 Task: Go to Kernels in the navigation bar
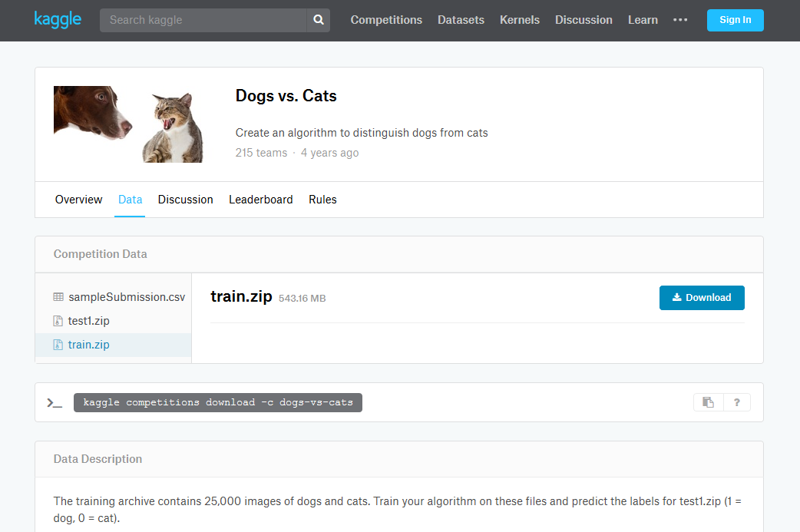(520, 20)
